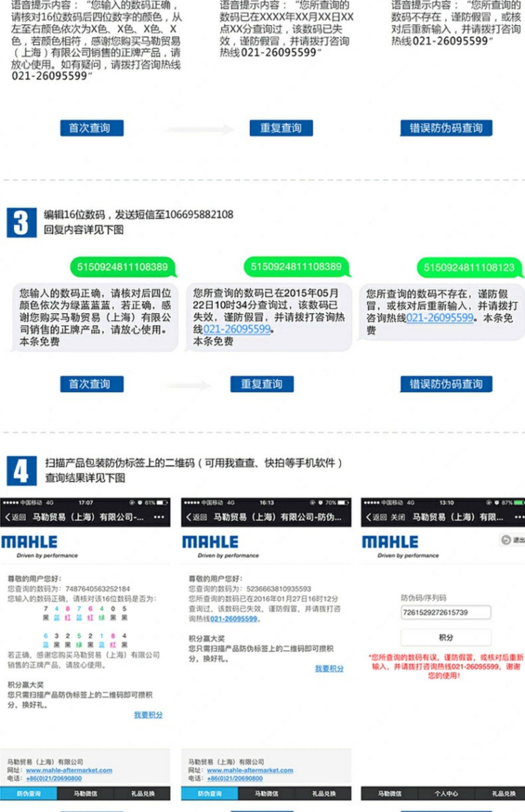Click 重复查询 button below the voice prompt text

(x=281, y=128)
